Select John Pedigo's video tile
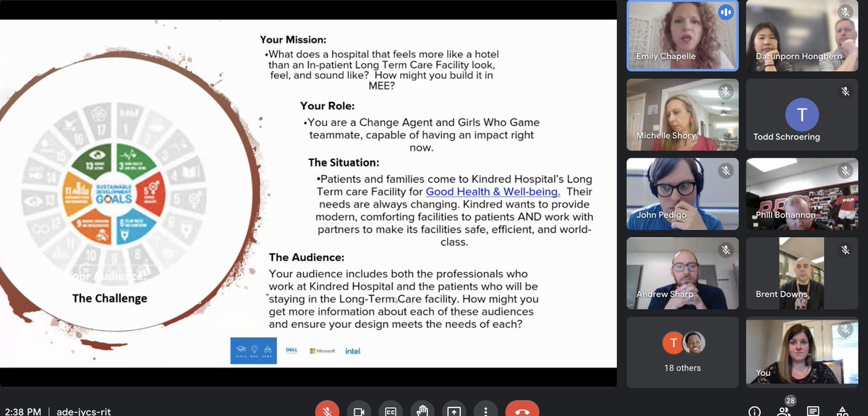868x416 pixels. 682,193
